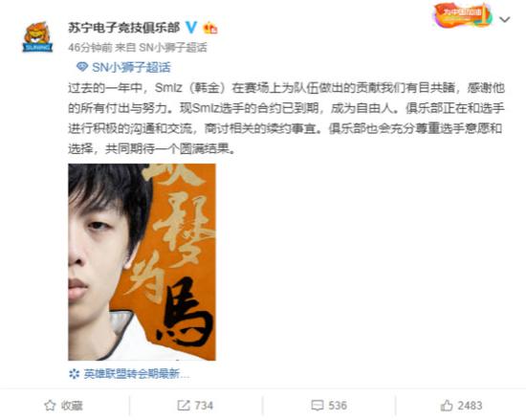Image resolution: width=526 pixels, height=420 pixels.
Task: Click the comment bubble icon
Action: click(x=318, y=406)
